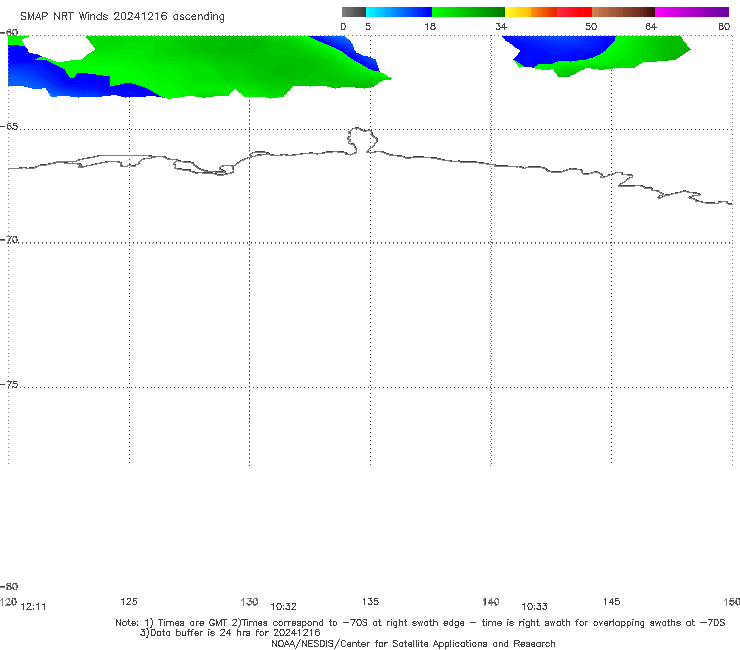This screenshot has width=740, height=650.
Task: Click the 'Times are GMT' note line
Action: point(420,623)
